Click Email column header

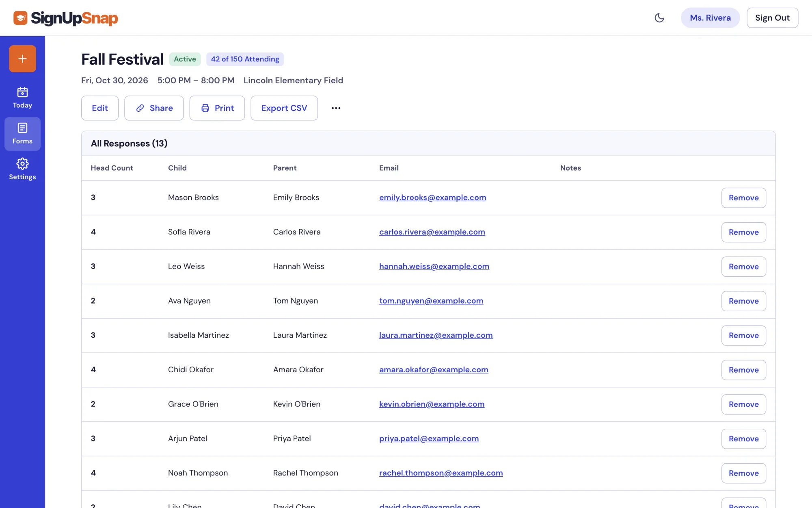[x=389, y=168]
